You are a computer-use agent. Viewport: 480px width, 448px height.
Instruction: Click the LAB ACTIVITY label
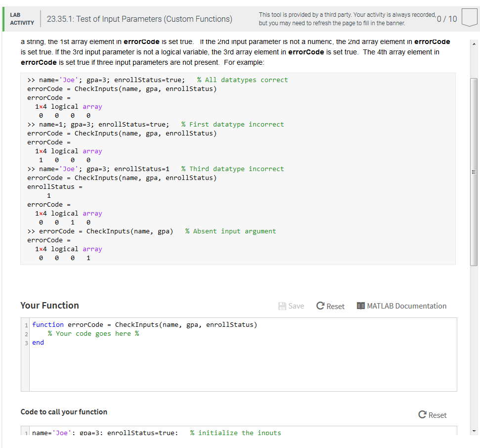tap(22, 19)
